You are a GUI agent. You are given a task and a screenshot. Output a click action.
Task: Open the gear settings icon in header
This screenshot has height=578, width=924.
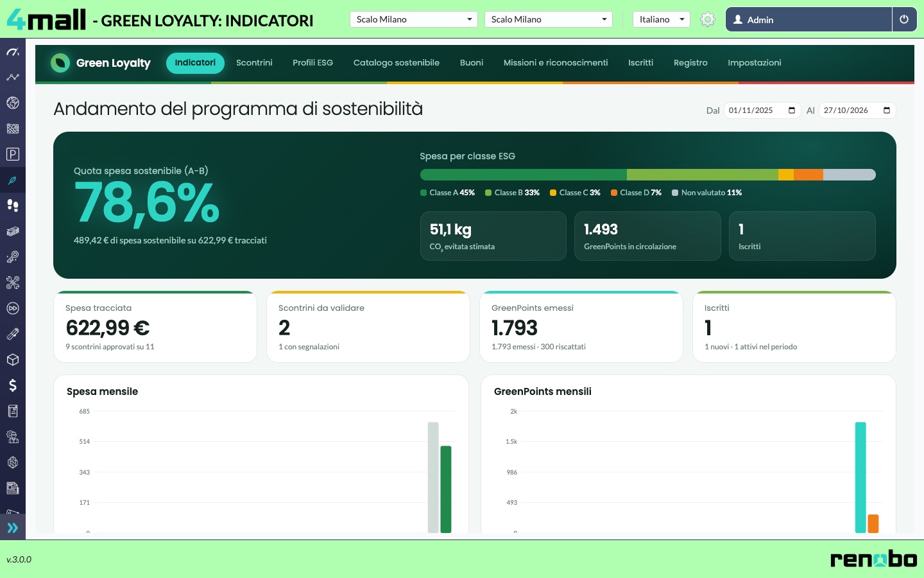708,19
